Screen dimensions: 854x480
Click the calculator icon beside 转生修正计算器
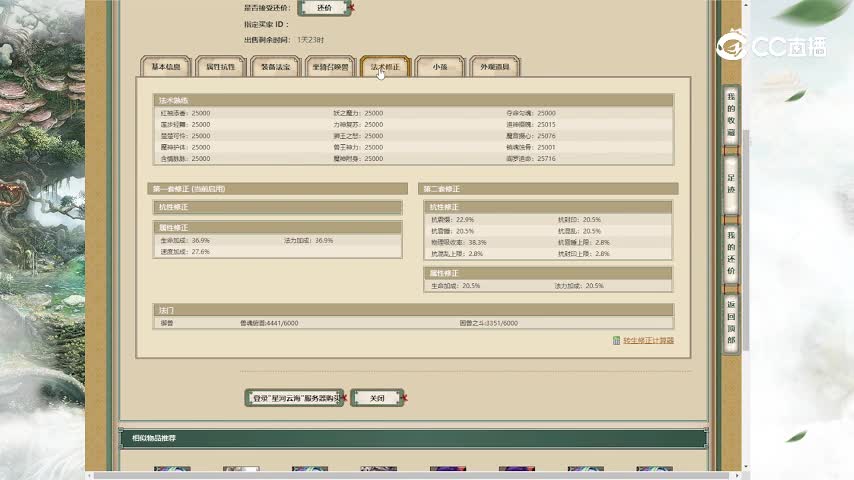coord(616,341)
